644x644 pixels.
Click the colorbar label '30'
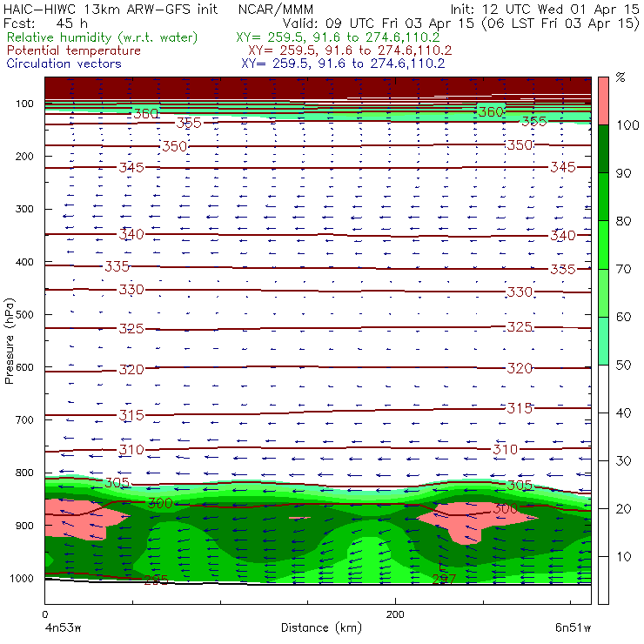[623, 461]
